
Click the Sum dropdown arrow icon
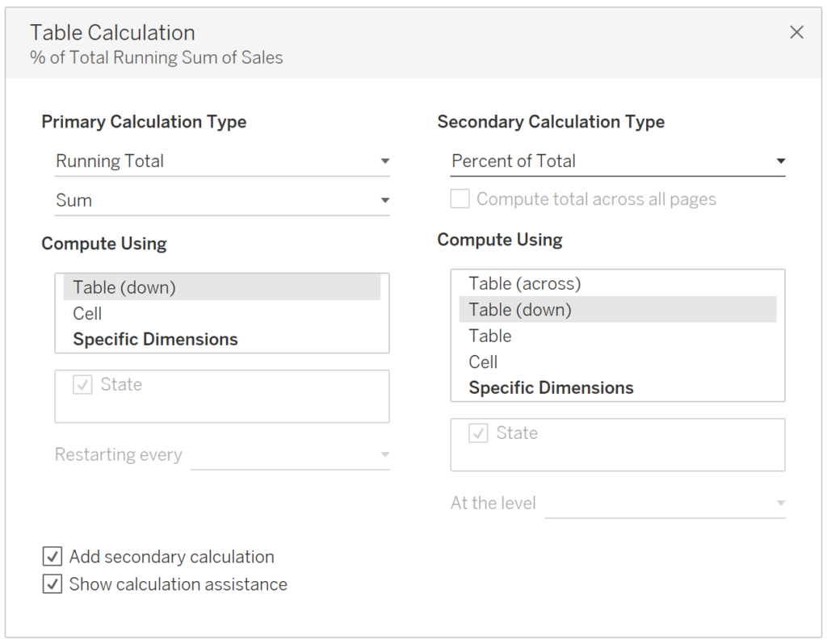[384, 200]
